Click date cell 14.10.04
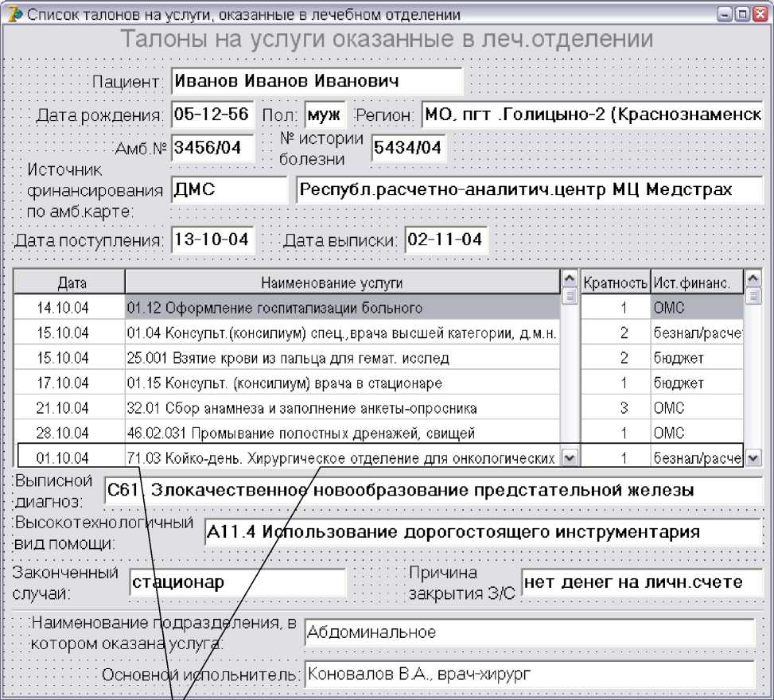 (x=69, y=308)
